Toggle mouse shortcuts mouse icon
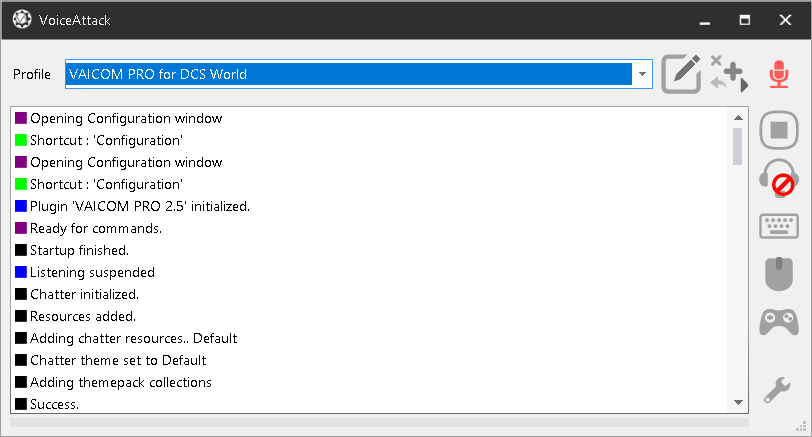812x437 pixels. 779,273
